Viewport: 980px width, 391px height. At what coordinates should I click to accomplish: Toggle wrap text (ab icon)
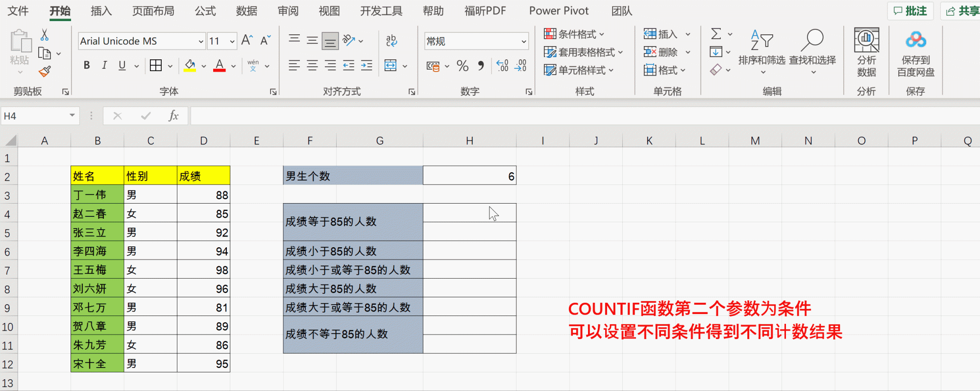point(392,40)
